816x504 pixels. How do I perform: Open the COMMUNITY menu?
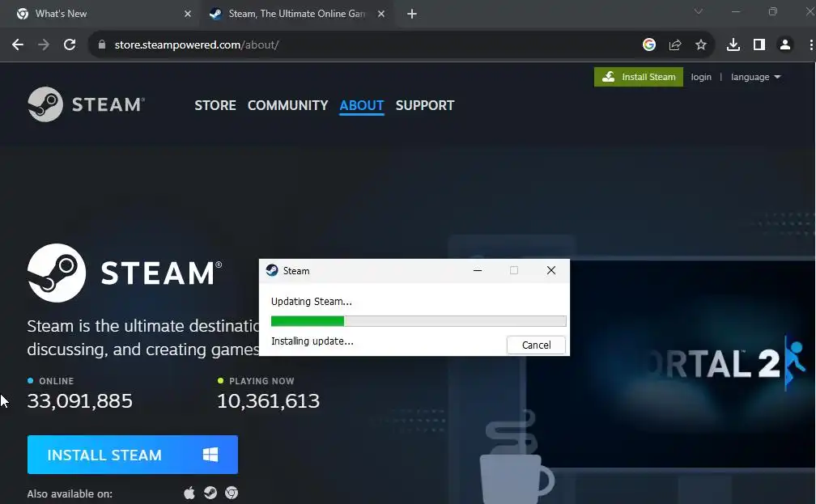click(288, 106)
